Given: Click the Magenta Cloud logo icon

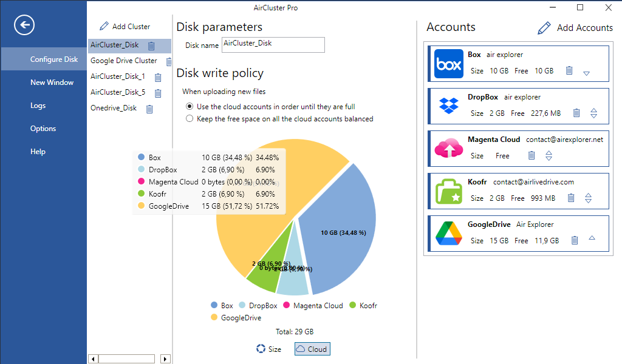Looking at the screenshot, I should 449,148.
